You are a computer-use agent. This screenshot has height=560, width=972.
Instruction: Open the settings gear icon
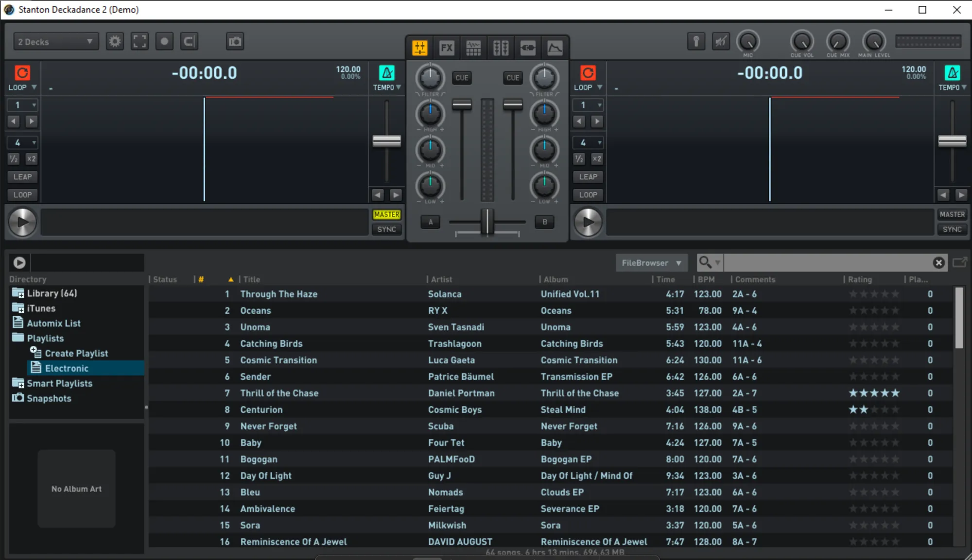pos(115,41)
